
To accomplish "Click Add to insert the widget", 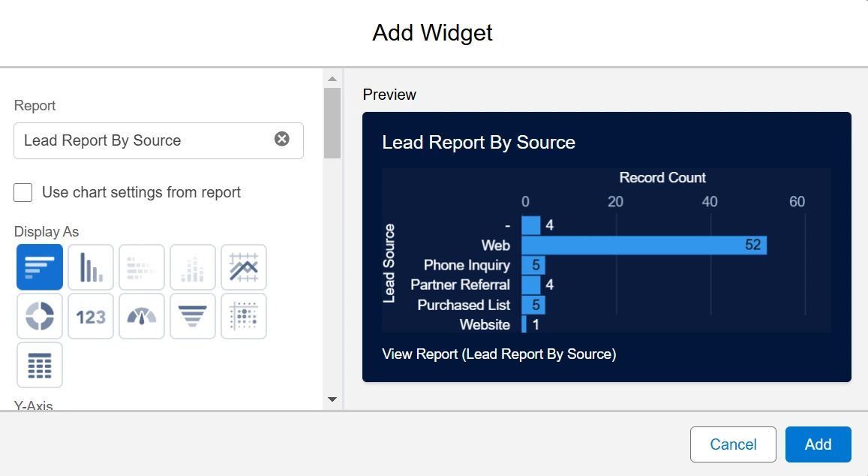I will 818,444.
